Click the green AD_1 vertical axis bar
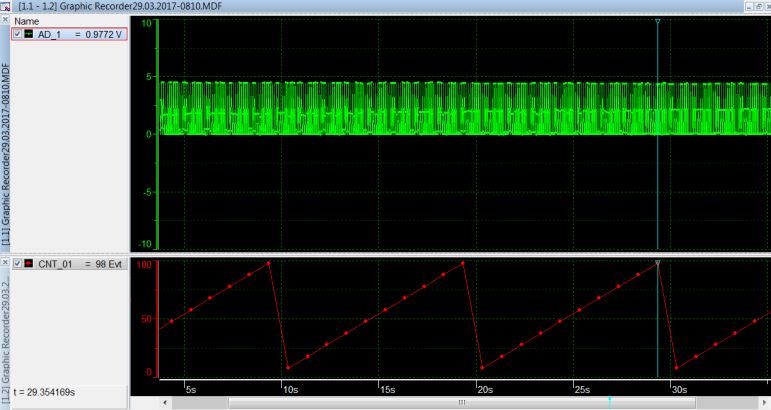 click(157, 134)
